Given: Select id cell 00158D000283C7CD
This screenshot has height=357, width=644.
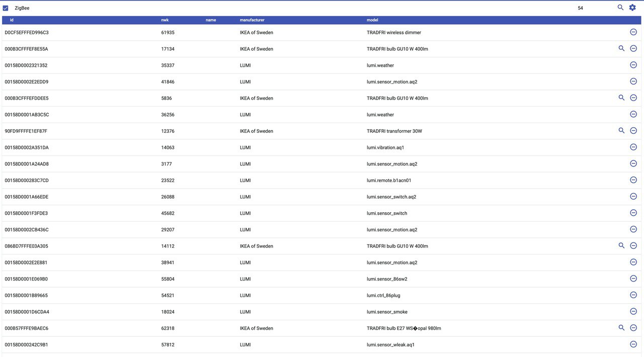Looking at the screenshot, I should click(27, 180).
